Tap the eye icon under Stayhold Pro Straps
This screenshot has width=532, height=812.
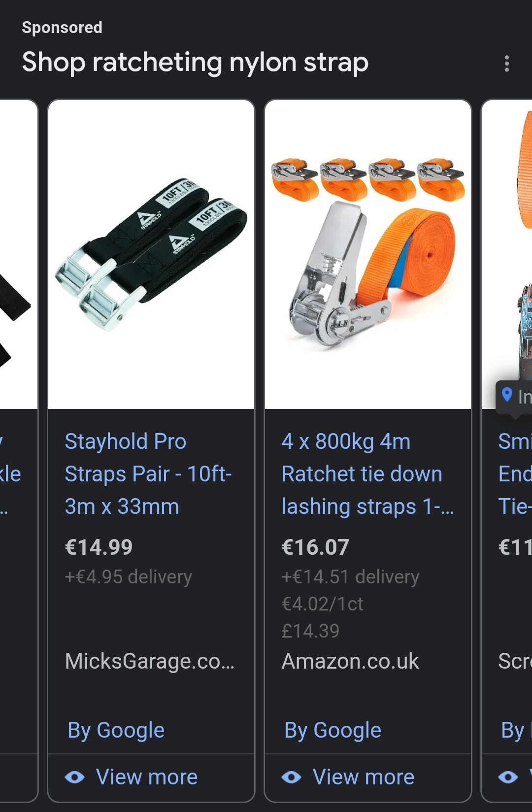tap(75, 777)
